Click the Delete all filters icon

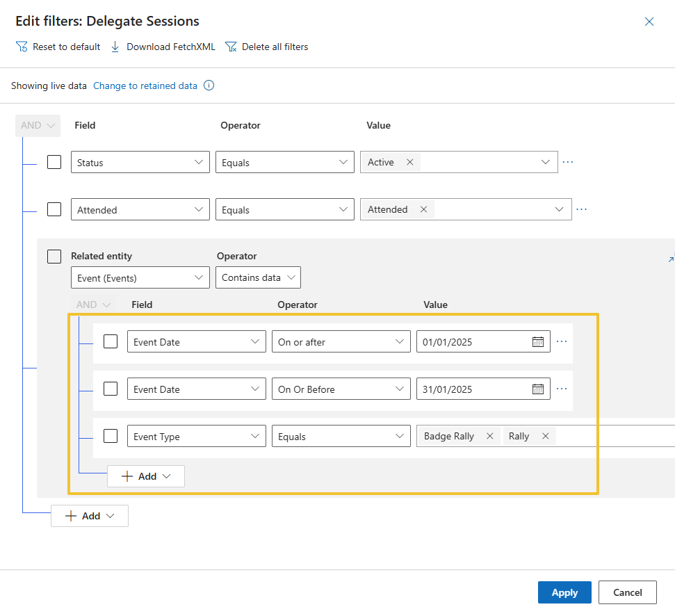231,47
